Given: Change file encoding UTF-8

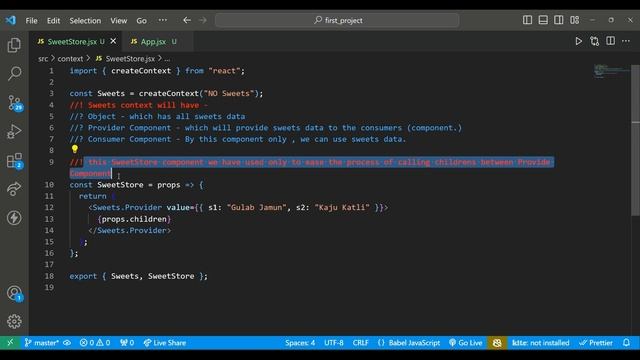Looking at the screenshot, I should tap(334, 343).
